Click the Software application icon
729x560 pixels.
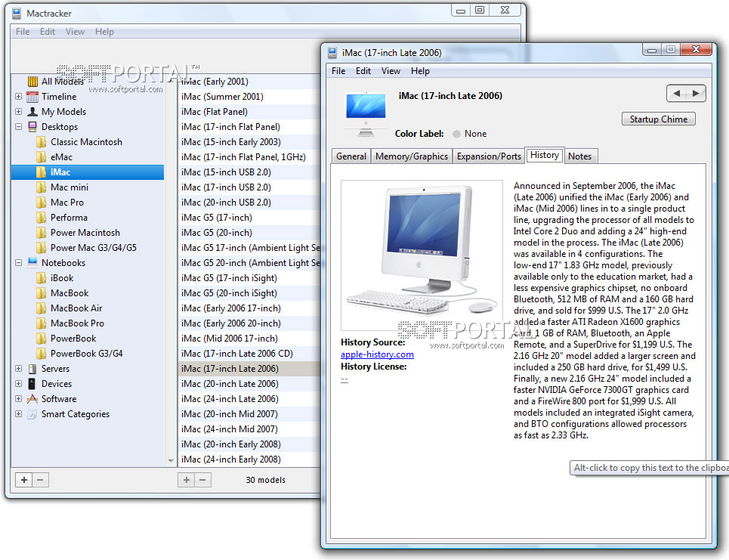point(32,399)
